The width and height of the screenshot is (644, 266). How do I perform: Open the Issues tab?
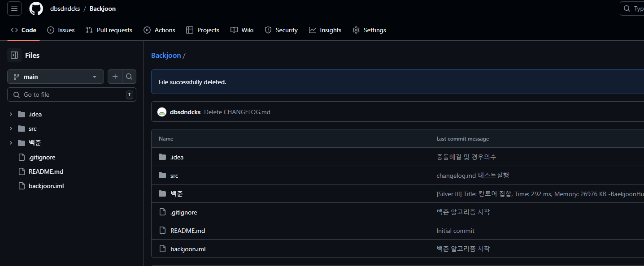coord(61,30)
